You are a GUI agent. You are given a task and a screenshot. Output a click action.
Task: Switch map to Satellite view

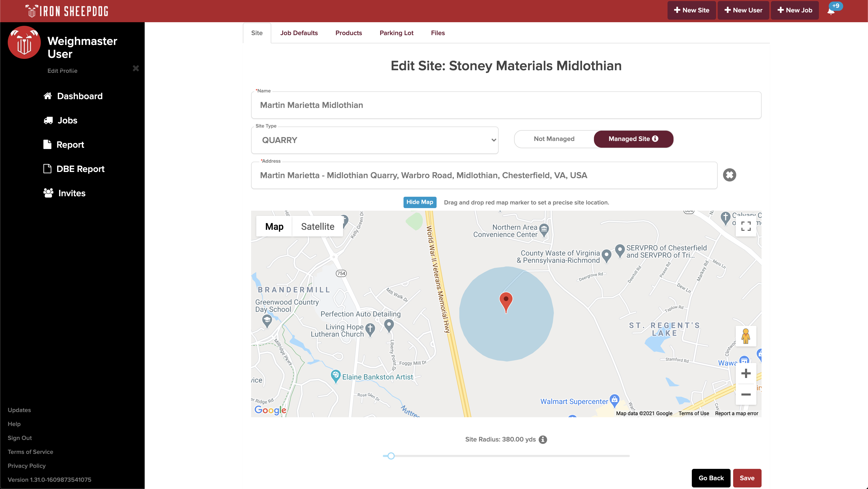coord(317,227)
